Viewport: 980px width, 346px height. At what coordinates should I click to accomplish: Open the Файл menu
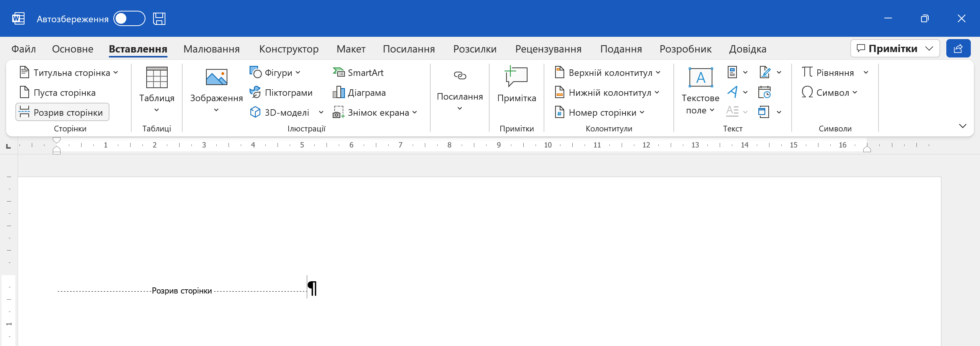(x=23, y=49)
